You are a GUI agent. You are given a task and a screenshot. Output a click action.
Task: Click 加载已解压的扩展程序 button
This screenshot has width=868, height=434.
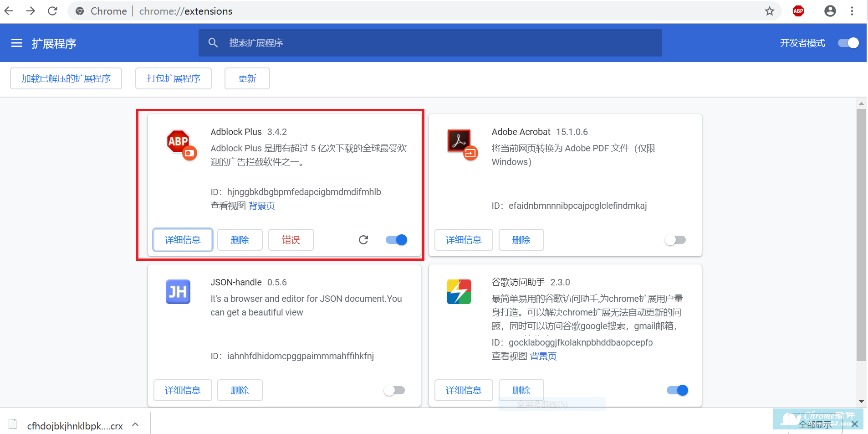tap(66, 78)
